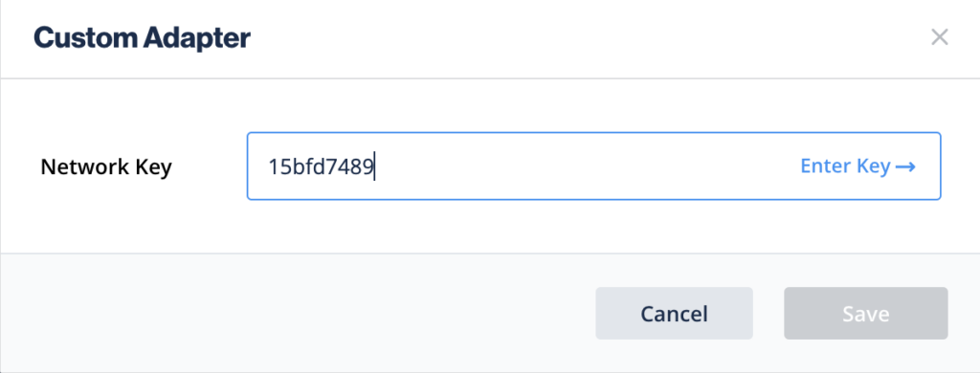Click the arrow icon beside Enter Key
The width and height of the screenshot is (980, 373).
(905, 166)
